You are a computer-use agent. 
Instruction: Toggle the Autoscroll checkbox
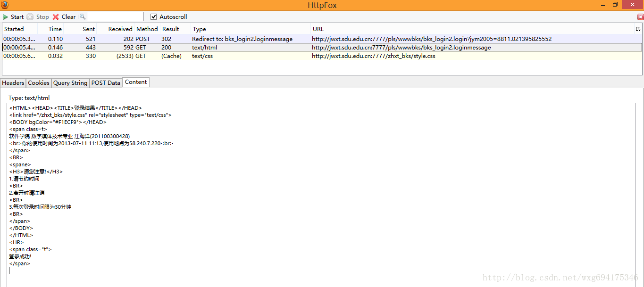coord(153,17)
